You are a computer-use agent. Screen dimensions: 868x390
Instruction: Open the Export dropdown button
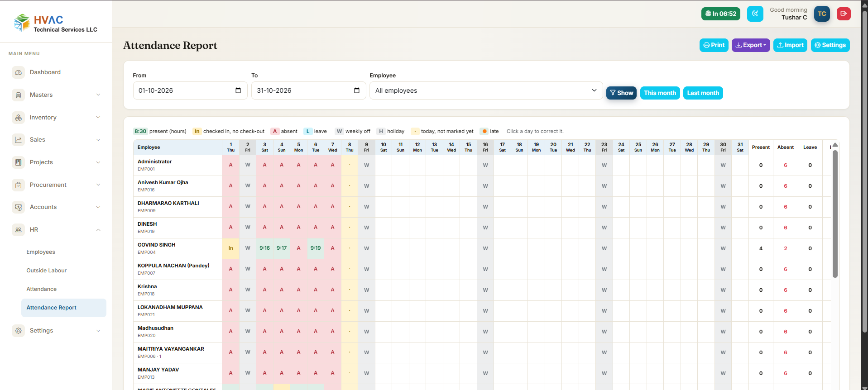point(751,45)
